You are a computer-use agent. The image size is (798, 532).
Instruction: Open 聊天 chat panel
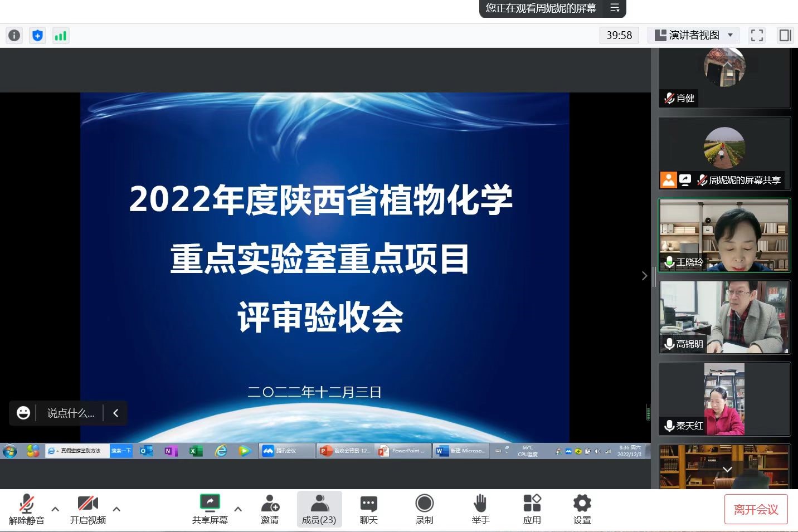point(368,509)
